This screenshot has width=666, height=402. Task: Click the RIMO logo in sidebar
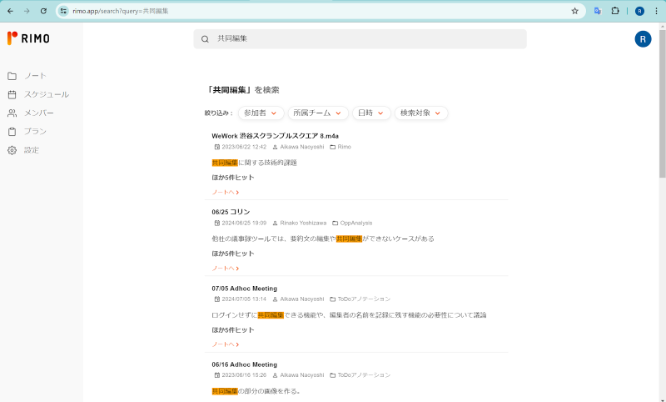tap(28, 38)
